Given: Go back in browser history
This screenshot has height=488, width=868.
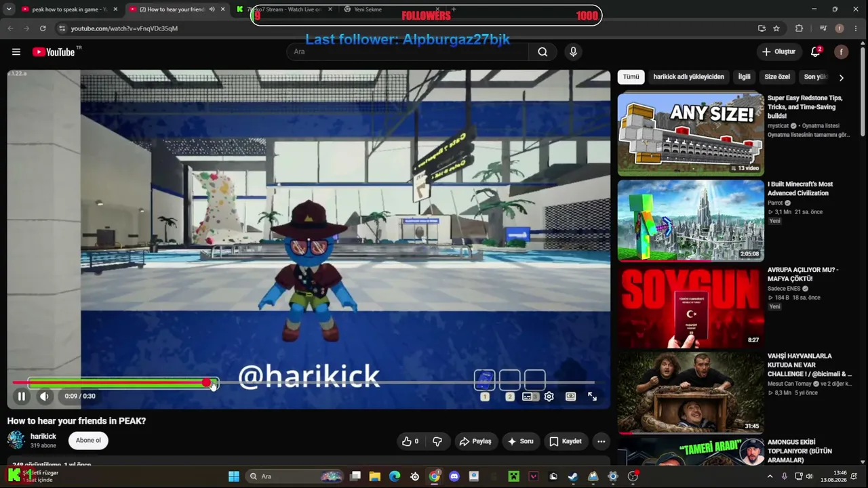Looking at the screenshot, I should [x=10, y=28].
